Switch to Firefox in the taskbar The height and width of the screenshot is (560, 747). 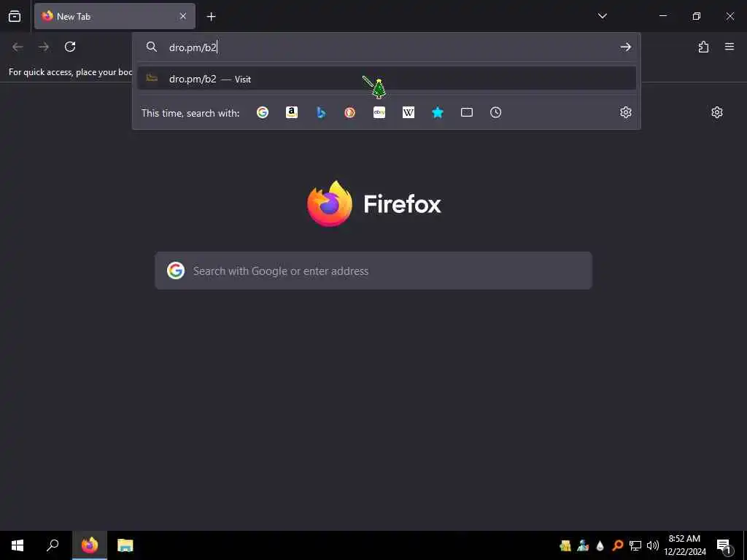coord(90,545)
